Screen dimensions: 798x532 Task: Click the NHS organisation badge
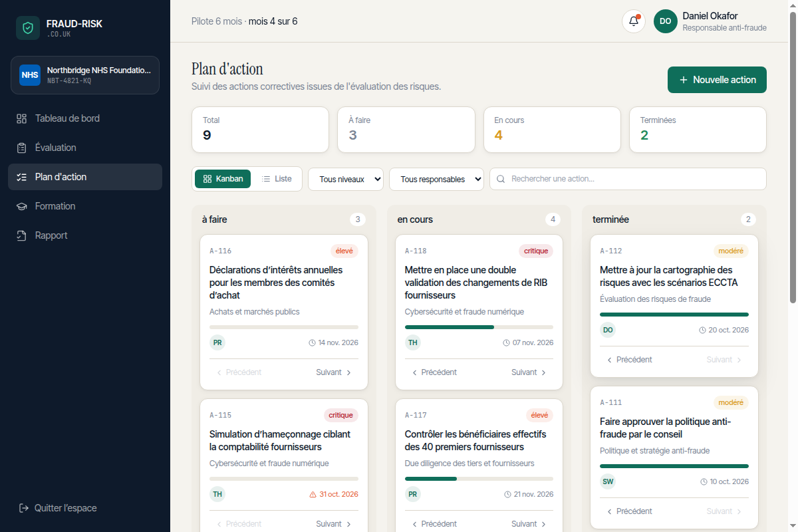(x=30, y=75)
